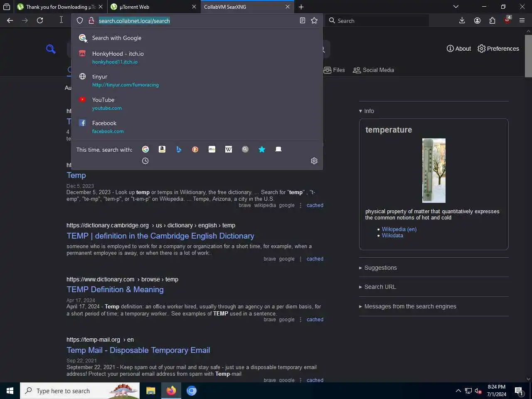
Task: Search this time with Google icon
Action: [145, 149]
